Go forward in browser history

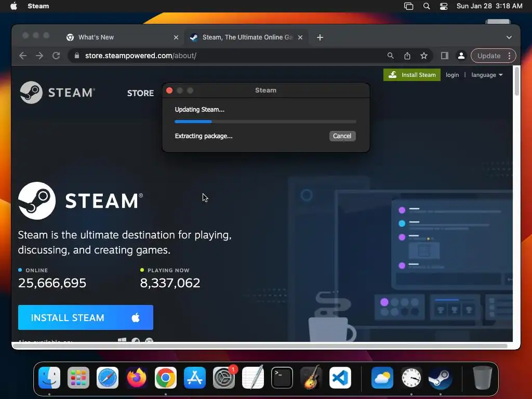tap(39, 56)
